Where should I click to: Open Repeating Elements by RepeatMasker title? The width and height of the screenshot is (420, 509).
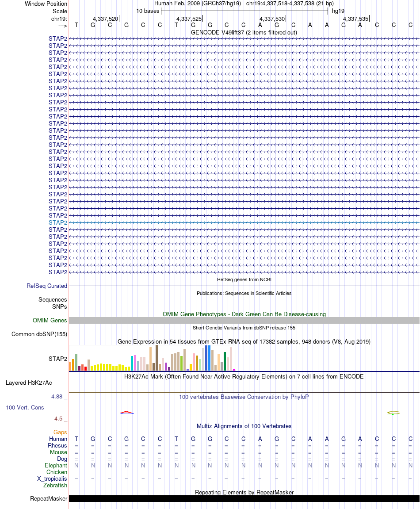tap(244, 493)
